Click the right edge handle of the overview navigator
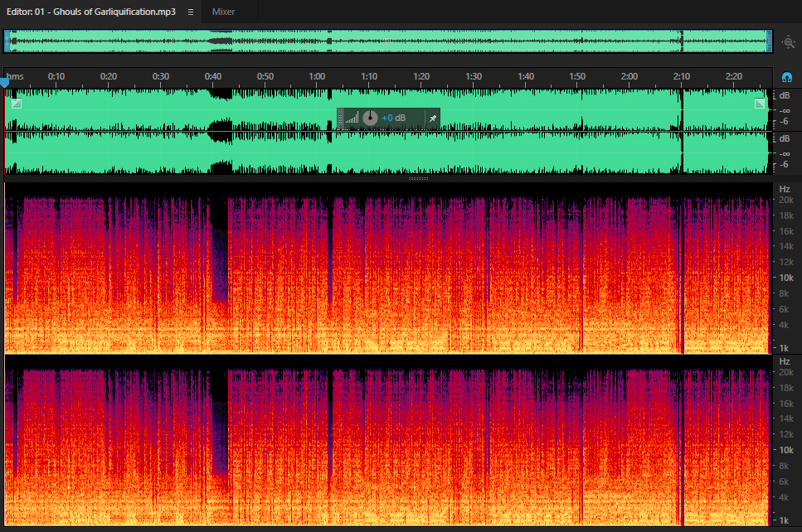The image size is (802, 532). pos(770,41)
